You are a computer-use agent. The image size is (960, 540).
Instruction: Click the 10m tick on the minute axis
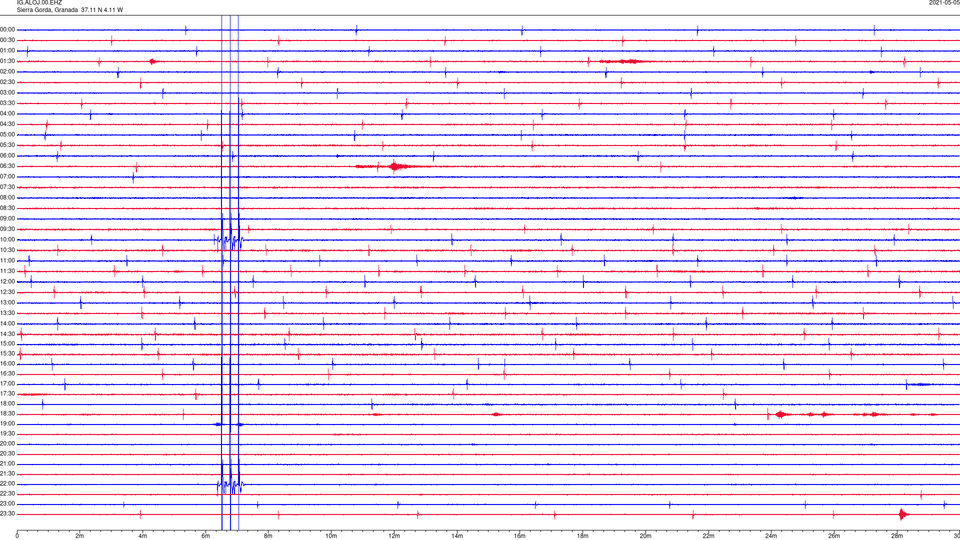click(x=331, y=536)
